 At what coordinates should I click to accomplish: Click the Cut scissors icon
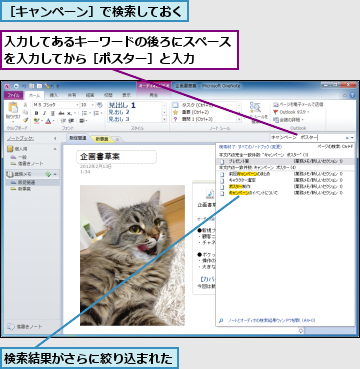coord(25,105)
